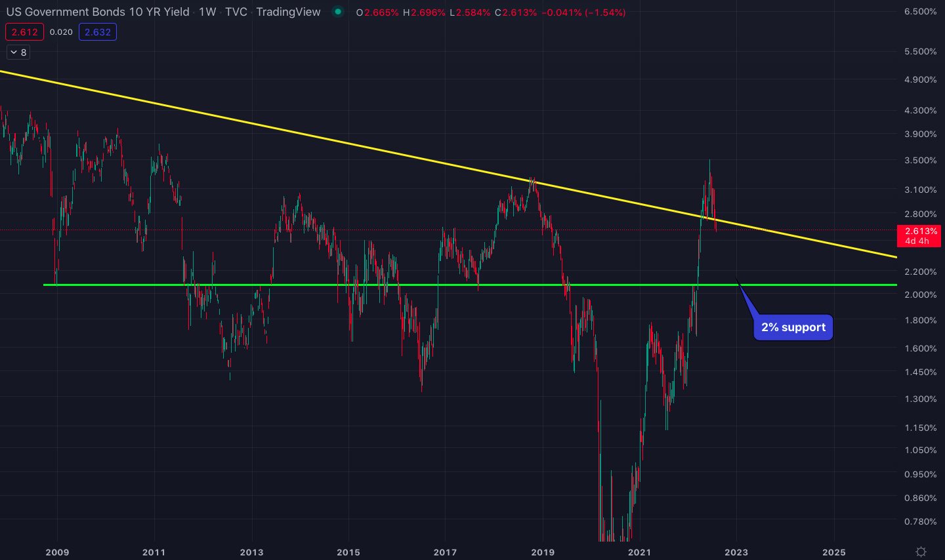Click the 2011 time axis label
This screenshot has height=560, width=945.
[x=154, y=552]
